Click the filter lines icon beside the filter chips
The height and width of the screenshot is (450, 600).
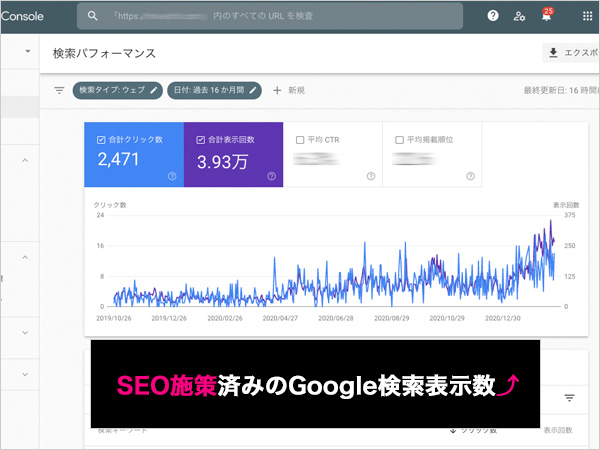59,90
